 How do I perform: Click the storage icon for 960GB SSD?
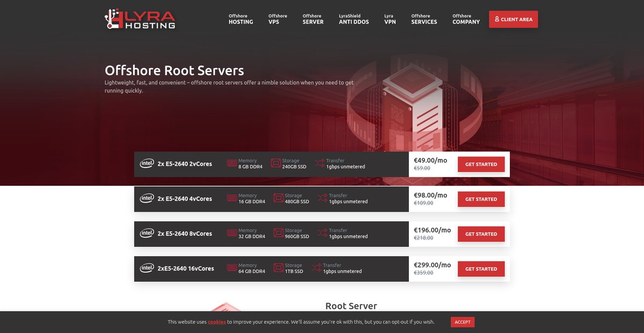tap(279, 233)
